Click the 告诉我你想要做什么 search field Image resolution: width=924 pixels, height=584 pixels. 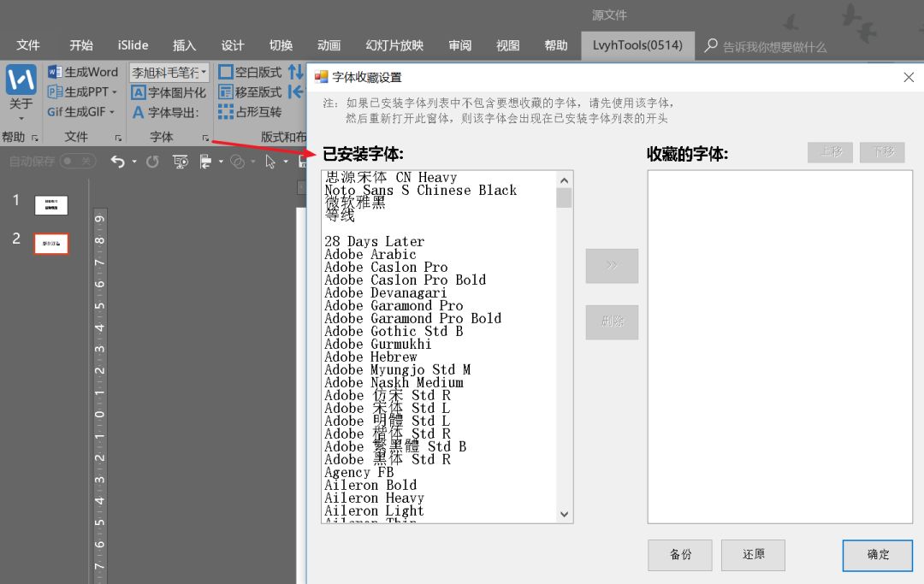click(774, 47)
